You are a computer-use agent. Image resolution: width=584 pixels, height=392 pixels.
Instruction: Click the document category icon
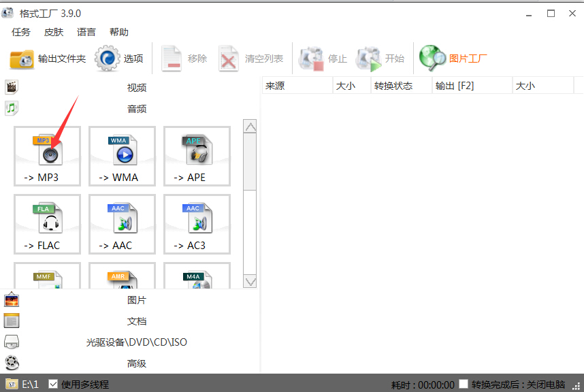[12, 321]
